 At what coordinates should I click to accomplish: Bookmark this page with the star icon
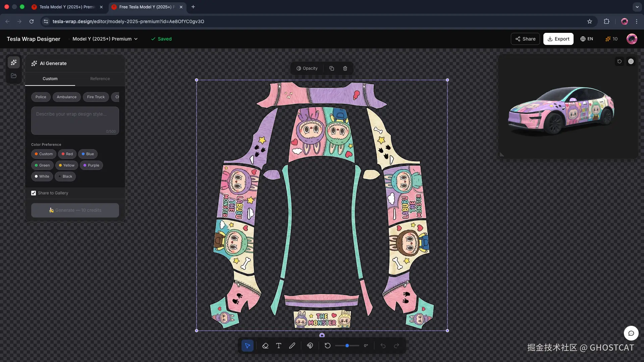coord(590,21)
